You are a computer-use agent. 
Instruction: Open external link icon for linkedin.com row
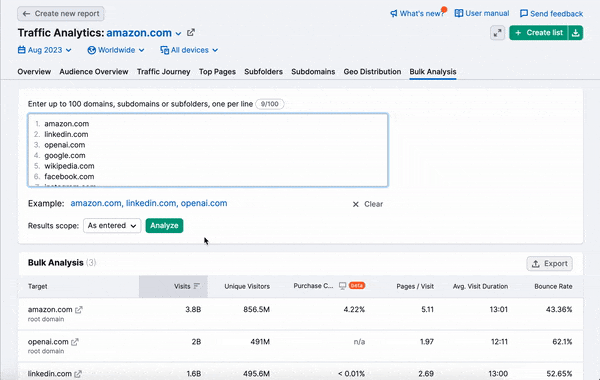(x=78, y=373)
